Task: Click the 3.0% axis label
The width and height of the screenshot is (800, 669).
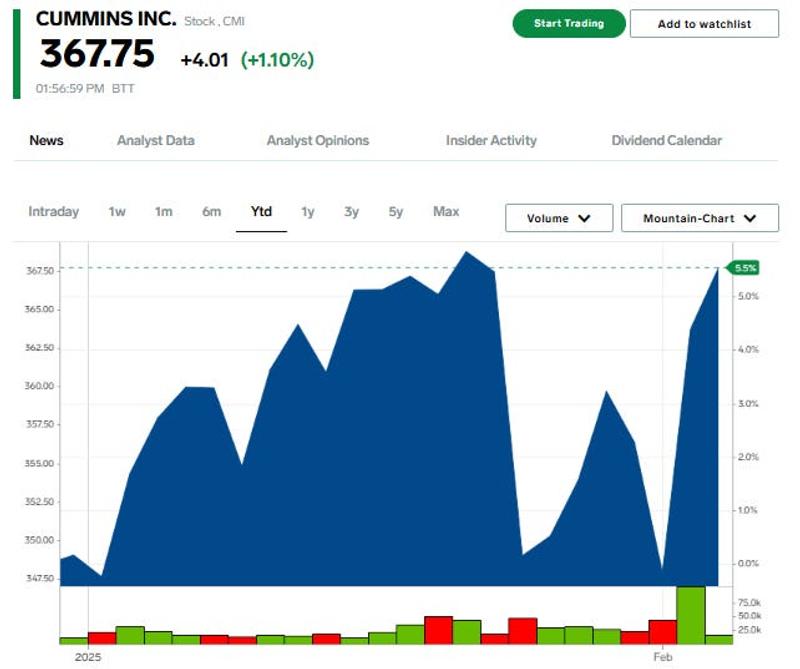Action: pyautogui.click(x=748, y=404)
